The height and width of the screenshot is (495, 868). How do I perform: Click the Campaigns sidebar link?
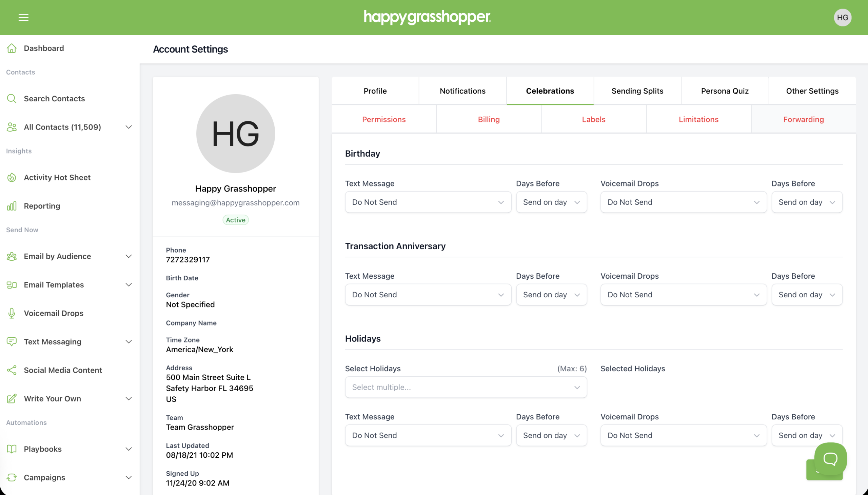click(44, 478)
